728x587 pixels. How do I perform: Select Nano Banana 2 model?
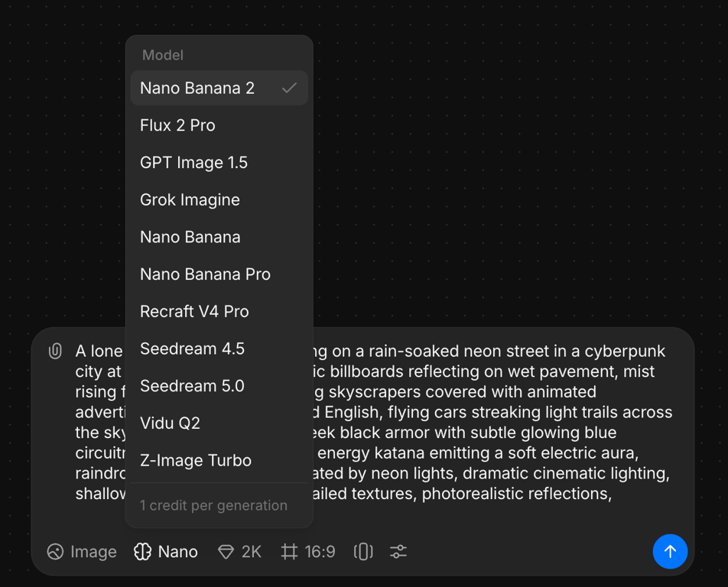pyautogui.click(x=219, y=88)
